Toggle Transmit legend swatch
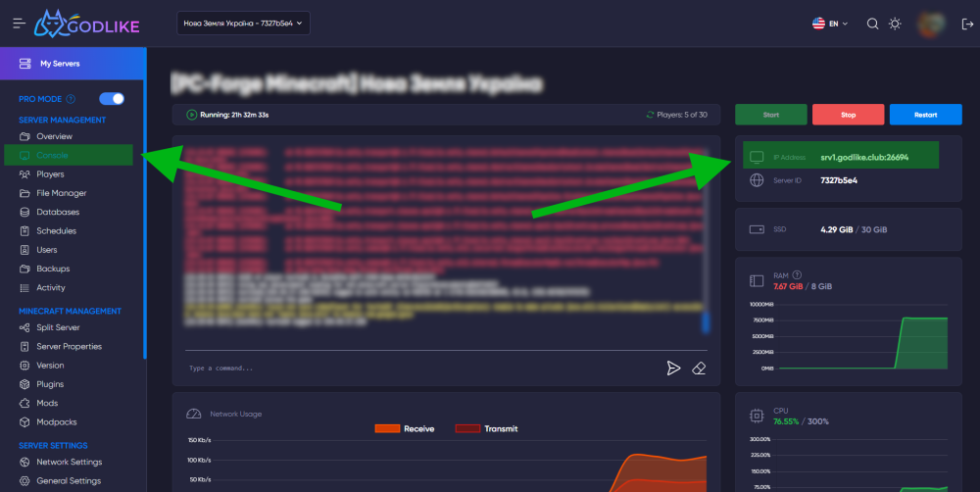 click(467, 429)
